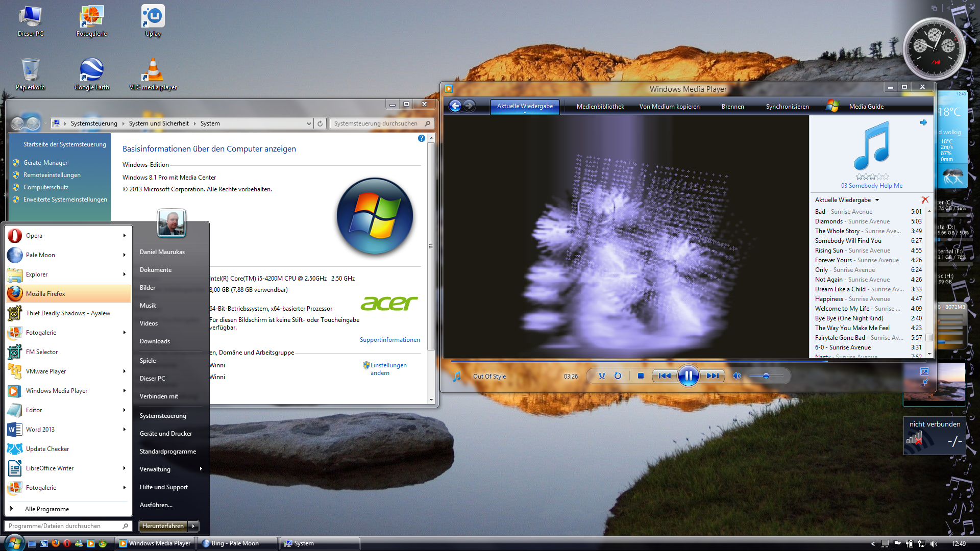The image size is (980, 551).
Task: Open VLC media player desktop icon
Action: tap(153, 74)
